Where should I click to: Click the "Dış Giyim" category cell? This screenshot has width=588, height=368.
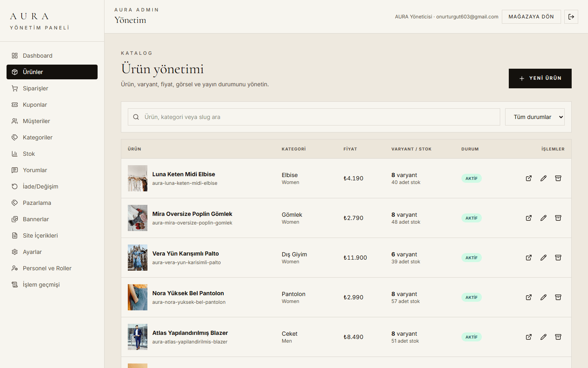click(x=294, y=254)
